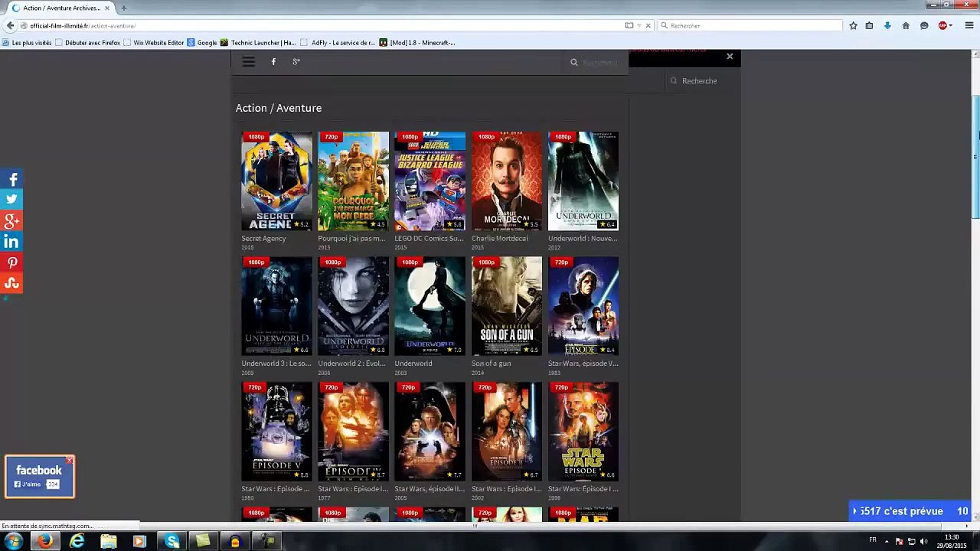
Task: Click the 'Underworld : Nouve...' title link
Action: (x=583, y=238)
